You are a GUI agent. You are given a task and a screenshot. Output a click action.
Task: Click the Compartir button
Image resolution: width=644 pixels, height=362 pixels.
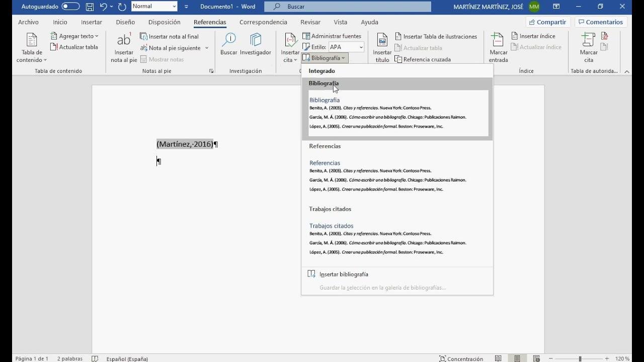(548, 22)
